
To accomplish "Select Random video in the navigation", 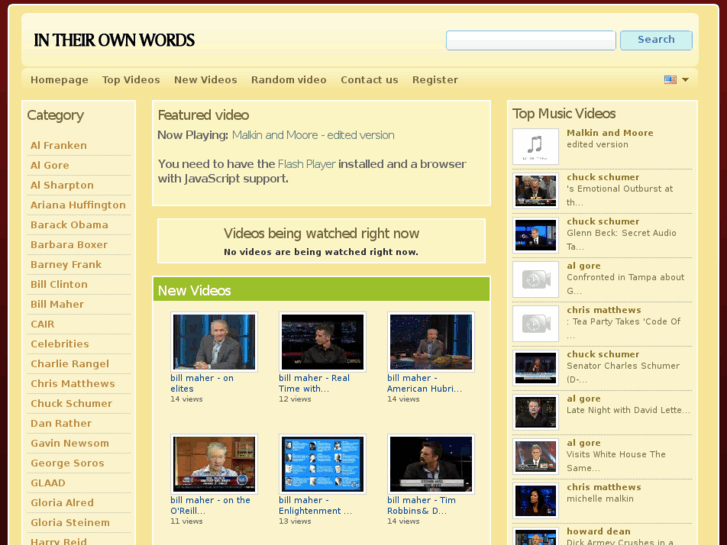I will click(x=289, y=80).
